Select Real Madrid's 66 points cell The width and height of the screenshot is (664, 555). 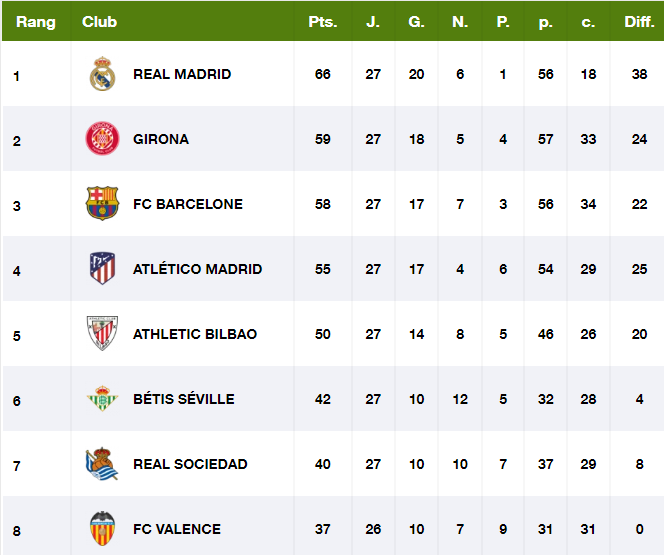[x=323, y=74]
